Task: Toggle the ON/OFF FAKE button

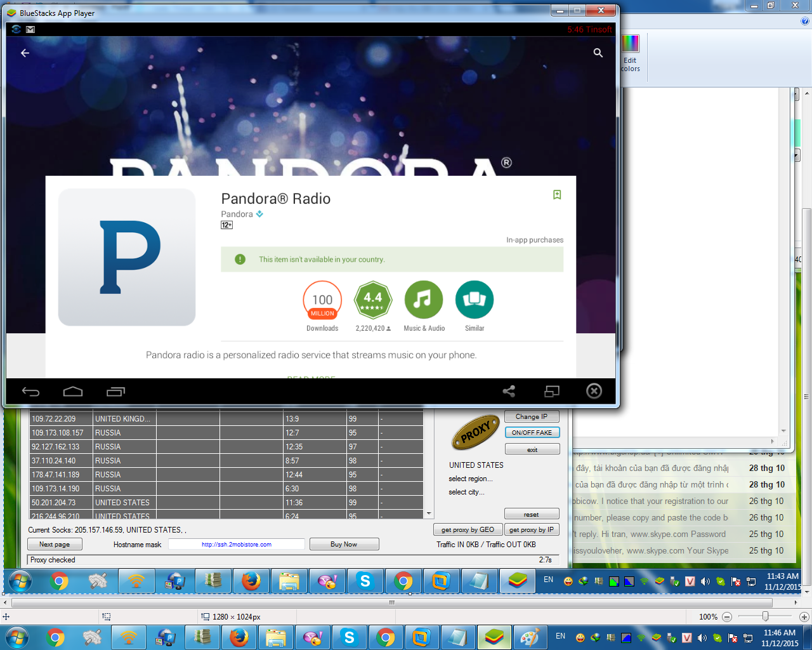Action: (x=532, y=432)
